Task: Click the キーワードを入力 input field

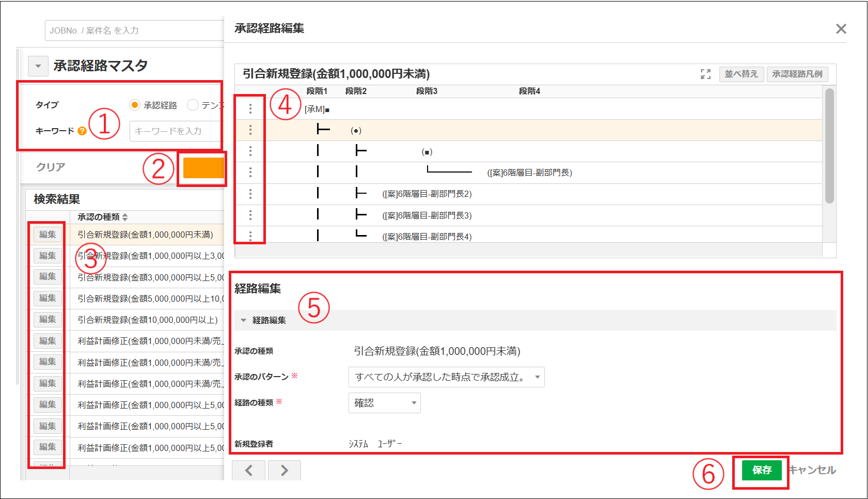Action: click(x=176, y=131)
